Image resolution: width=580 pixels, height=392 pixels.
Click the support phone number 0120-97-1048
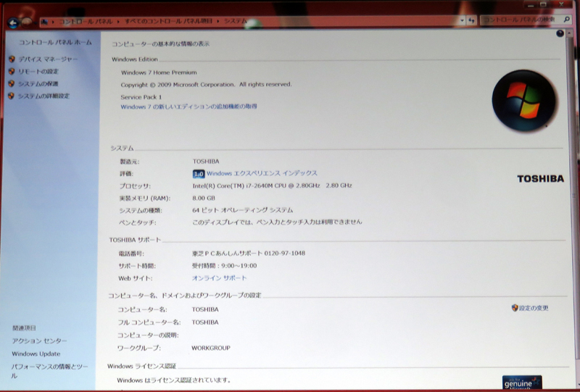point(284,254)
